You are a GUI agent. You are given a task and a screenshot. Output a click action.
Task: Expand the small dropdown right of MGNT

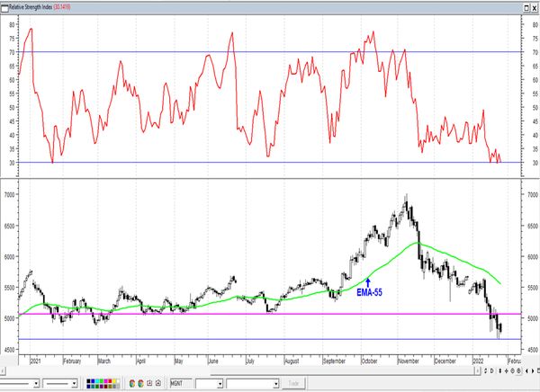219,383
